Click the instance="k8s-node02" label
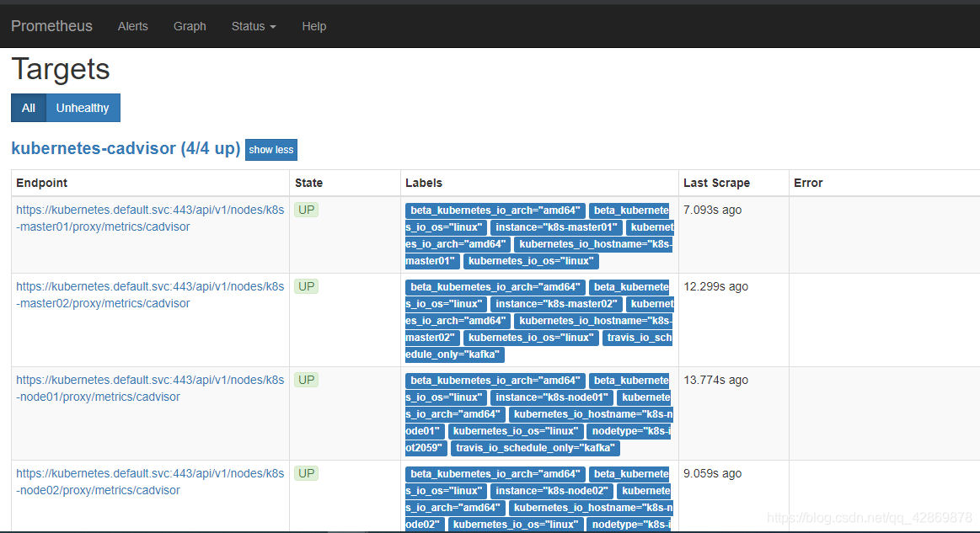Screen dimensions: 980x533 point(552,491)
